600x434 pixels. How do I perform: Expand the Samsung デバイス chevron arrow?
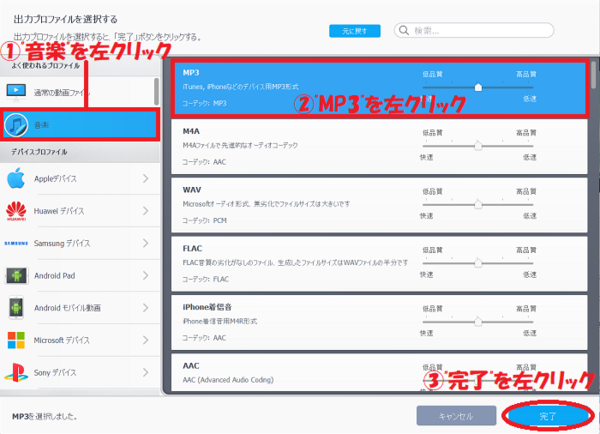point(145,243)
